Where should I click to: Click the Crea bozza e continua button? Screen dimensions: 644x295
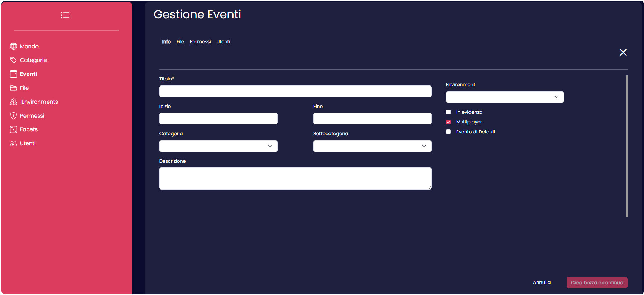coord(597,282)
